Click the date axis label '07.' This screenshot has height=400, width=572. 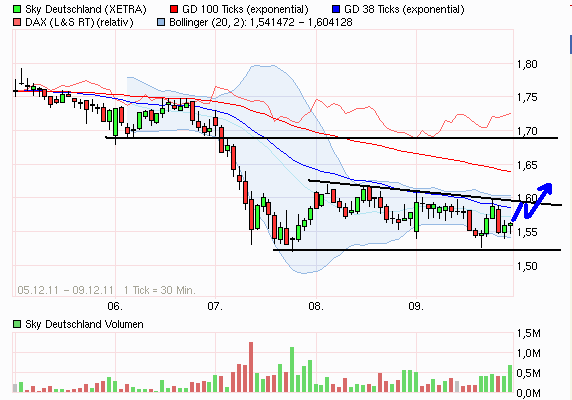click(215, 306)
